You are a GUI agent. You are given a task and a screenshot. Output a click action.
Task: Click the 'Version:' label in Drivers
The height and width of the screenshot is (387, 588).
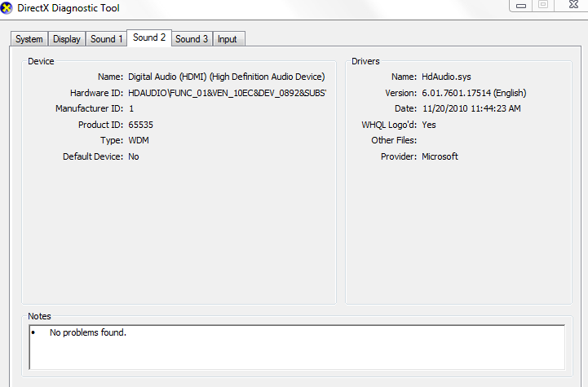point(401,93)
